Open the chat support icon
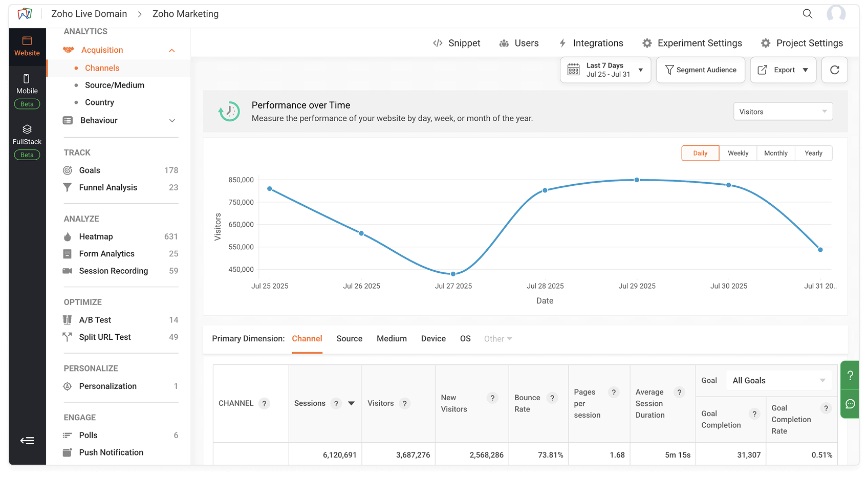Image resolution: width=868 pixels, height=478 pixels. point(850,404)
